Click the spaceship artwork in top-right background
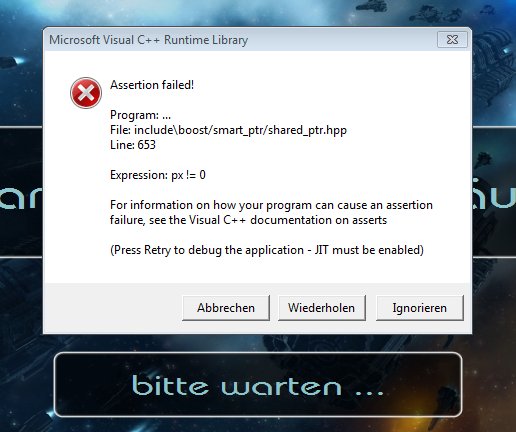The width and height of the screenshot is (516, 432). [x=433, y=15]
